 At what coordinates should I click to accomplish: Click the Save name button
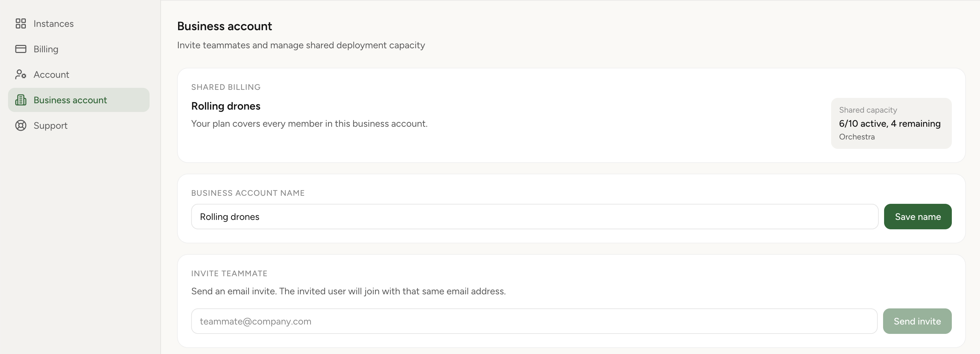click(x=918, y=216)
